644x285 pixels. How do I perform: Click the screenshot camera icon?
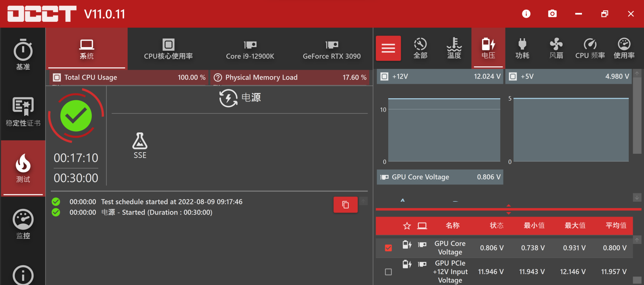click(552, 14)
